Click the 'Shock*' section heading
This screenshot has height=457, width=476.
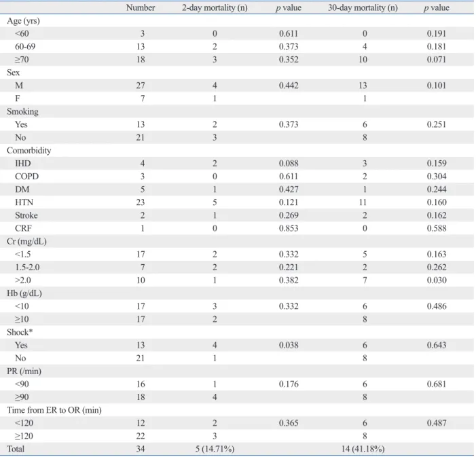[20, 332]
